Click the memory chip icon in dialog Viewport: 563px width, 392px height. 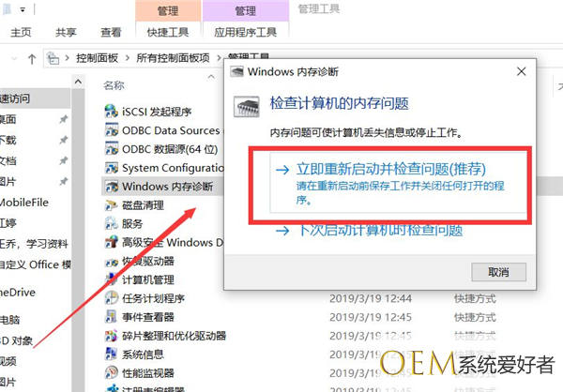pyautogui.click(x=246, y=107)
